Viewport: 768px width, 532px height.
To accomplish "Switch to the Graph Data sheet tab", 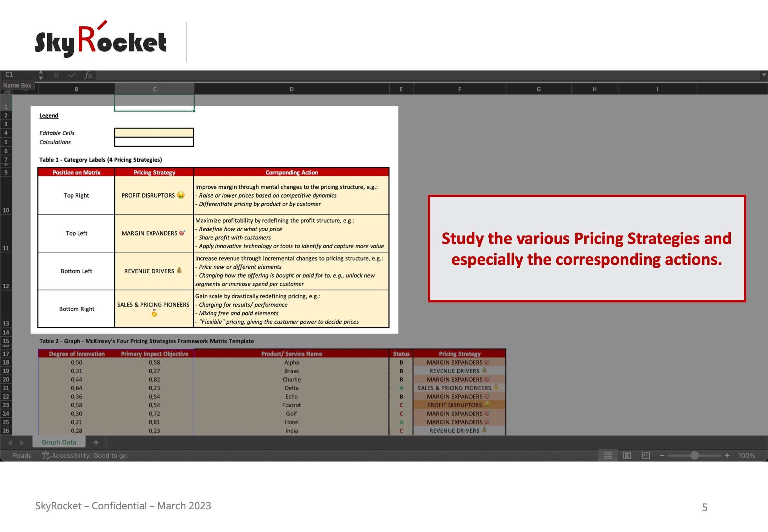I will click(59, 442).
